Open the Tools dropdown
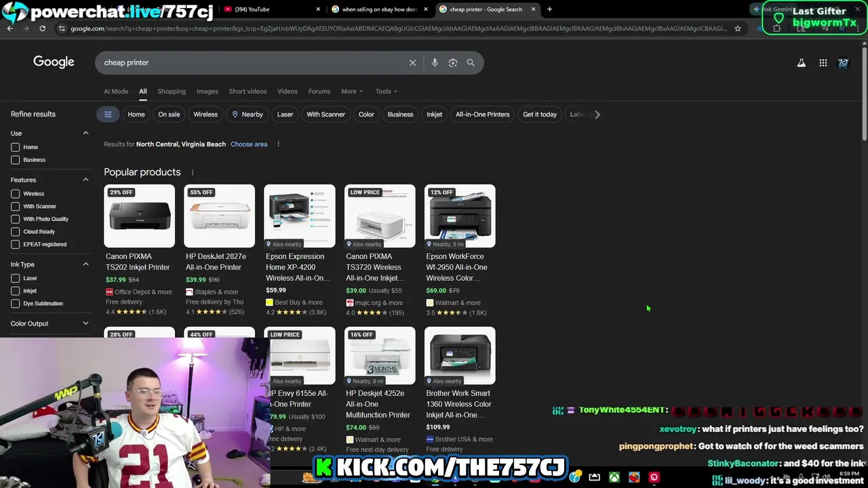868x488 pixels. (387, 91)
